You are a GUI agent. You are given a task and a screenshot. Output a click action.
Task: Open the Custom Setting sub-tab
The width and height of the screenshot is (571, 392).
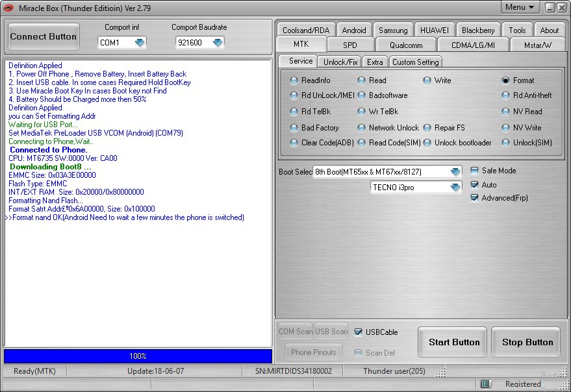[416, 62]
